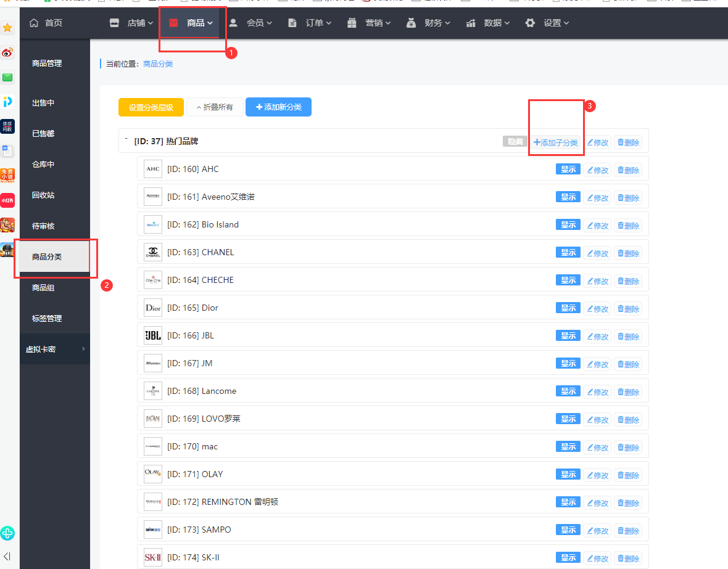Click the 营销 gift icon
Image resolution: width=728 pixels, height=569 pixels.
[352, 23]
